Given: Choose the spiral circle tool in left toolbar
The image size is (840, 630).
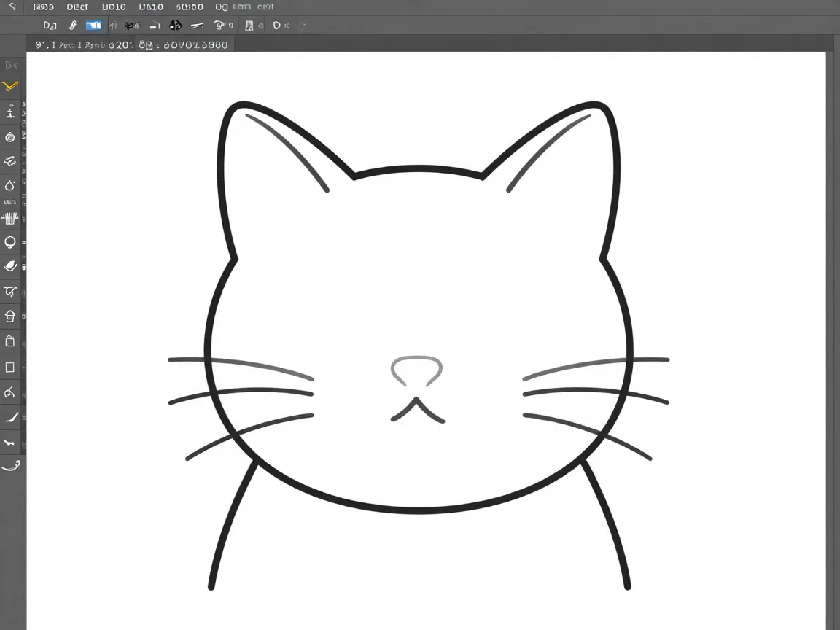Looking at the screenshot, I should pyautogui.click(x=10, y=137).
